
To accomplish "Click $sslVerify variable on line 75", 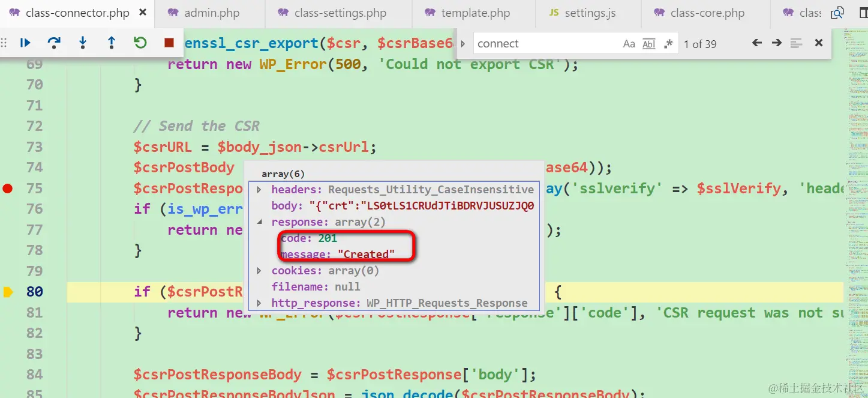I will point(739,188).
